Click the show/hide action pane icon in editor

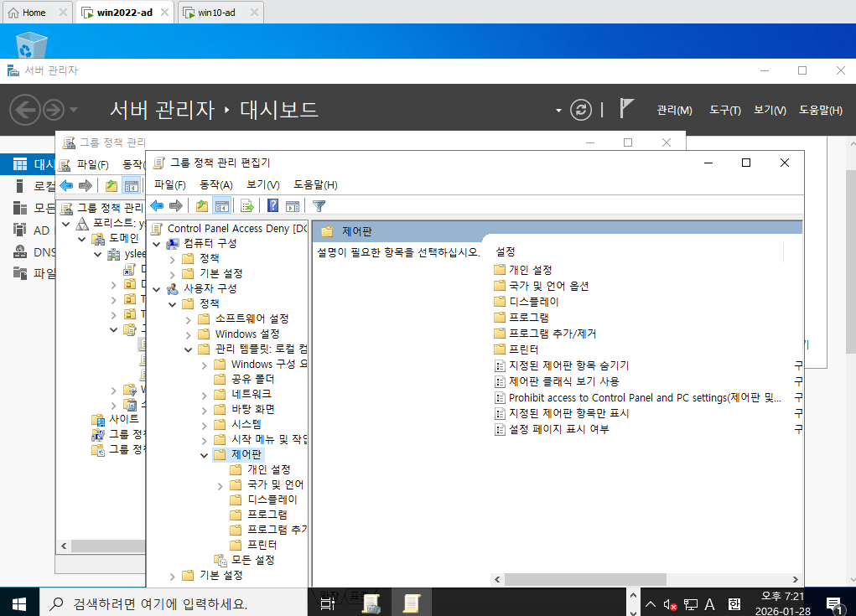pos(293,205)
